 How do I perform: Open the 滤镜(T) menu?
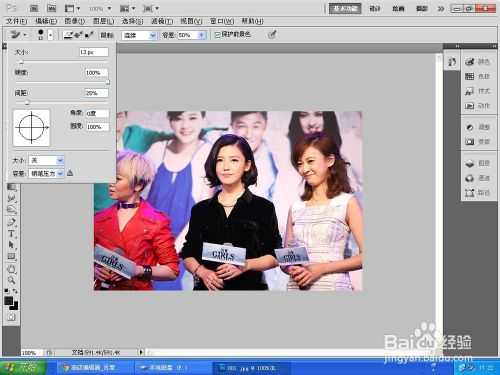[x=162, y=21]
